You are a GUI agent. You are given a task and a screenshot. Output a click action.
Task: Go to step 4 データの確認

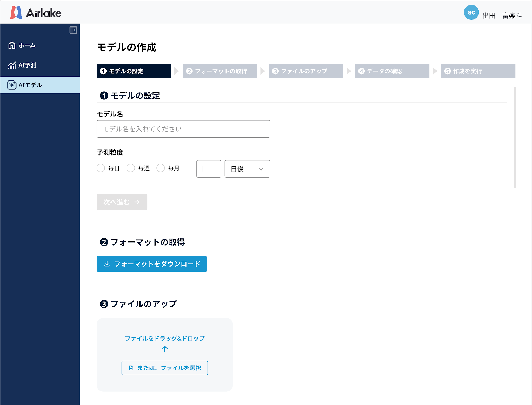(392, 71)
